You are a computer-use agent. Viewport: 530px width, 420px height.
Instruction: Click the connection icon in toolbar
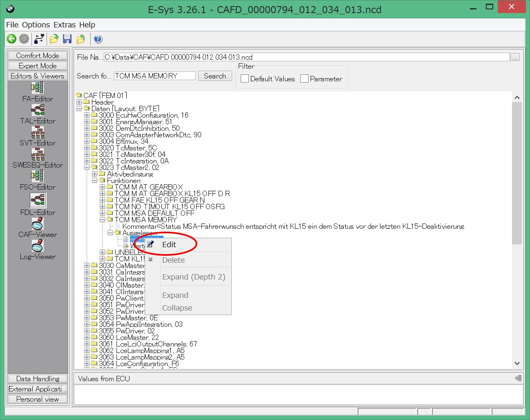[x=39, y=39]
